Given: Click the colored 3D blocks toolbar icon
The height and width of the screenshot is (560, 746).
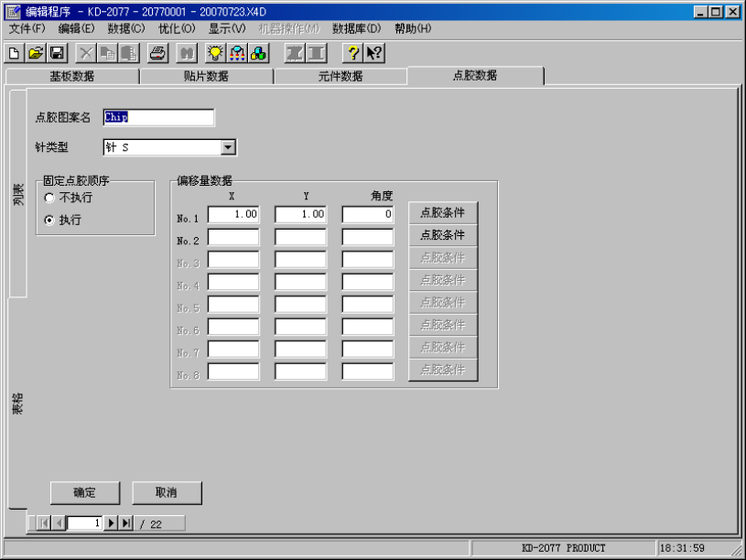Looking at the screenshot, I should coord(258,53).
